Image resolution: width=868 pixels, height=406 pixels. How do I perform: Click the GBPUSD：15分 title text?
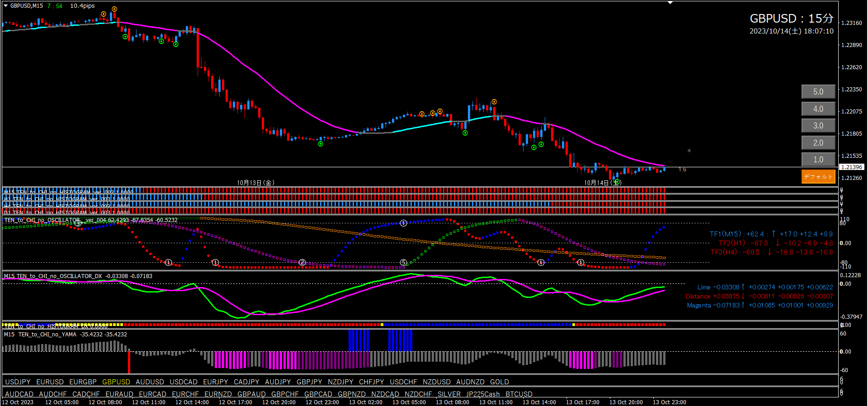792,19
